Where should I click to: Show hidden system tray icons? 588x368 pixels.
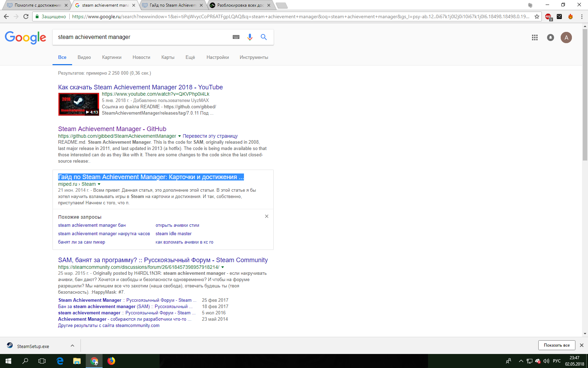pos(521,361)
